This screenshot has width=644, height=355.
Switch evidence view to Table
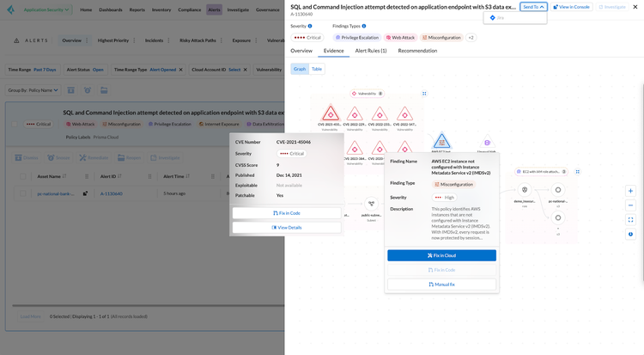click(x=317, y=69)
